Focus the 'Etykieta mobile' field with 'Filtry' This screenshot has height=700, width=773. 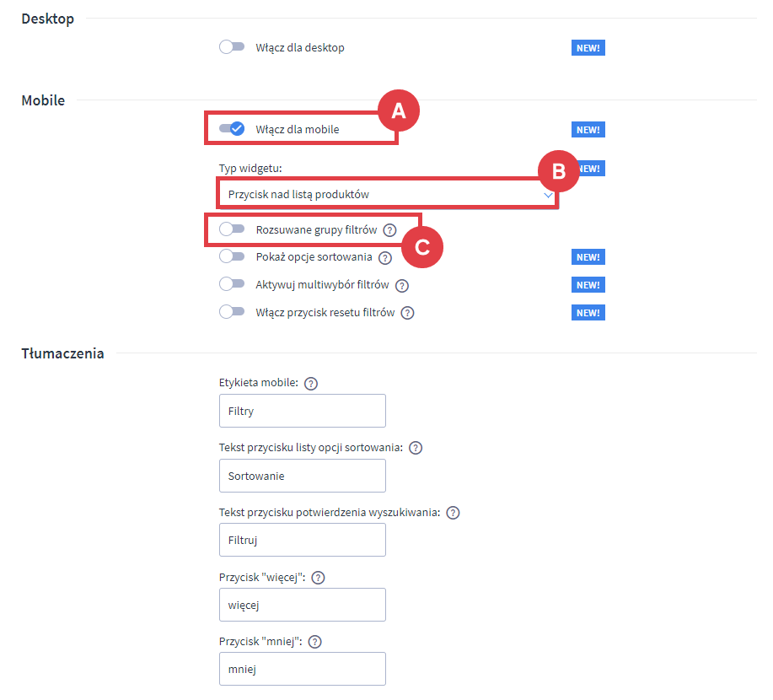pos(302,411)
